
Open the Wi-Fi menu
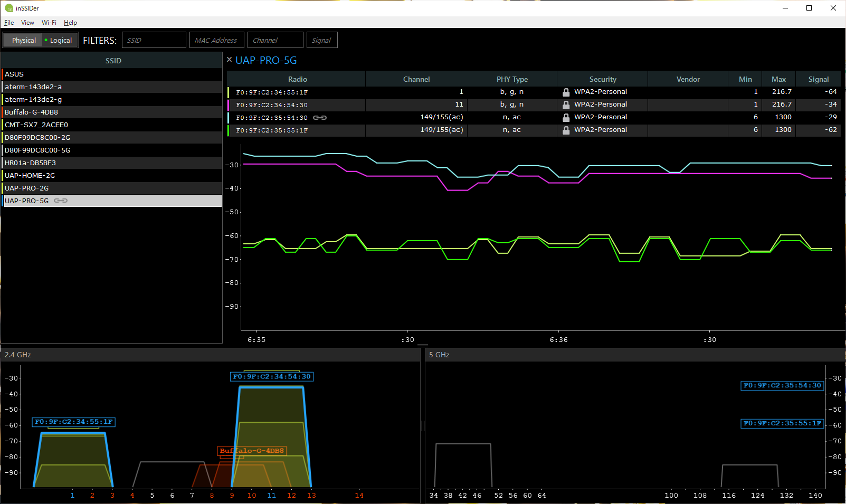pos(49,23)
